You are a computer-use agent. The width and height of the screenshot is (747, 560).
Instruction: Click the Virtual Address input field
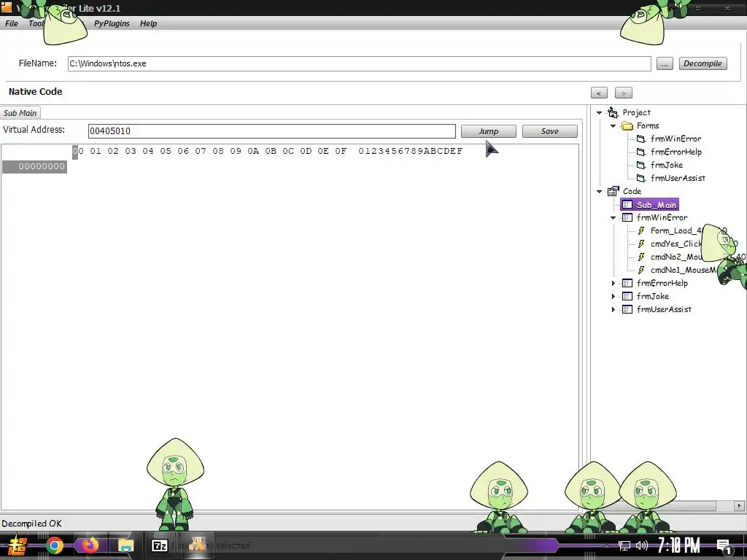[271, 131]
